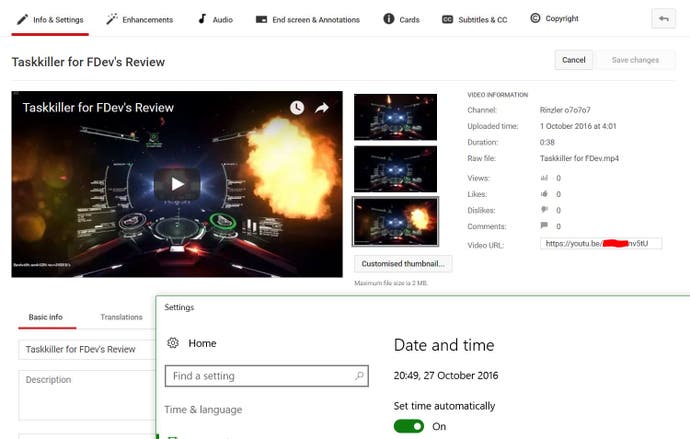
Task: Click the share arrow icon on video
Action: click(322, 107)
